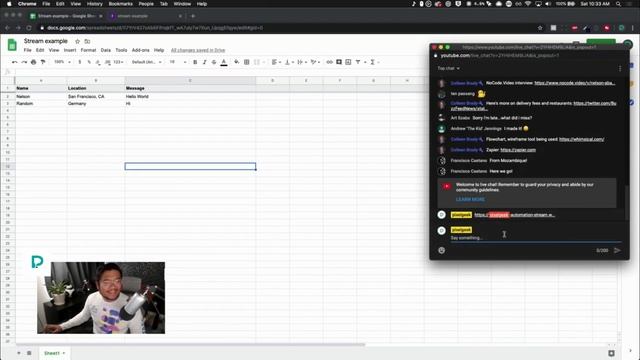Open the horizontal align dropdown
640x360 pixels.
tap(276, 62)
